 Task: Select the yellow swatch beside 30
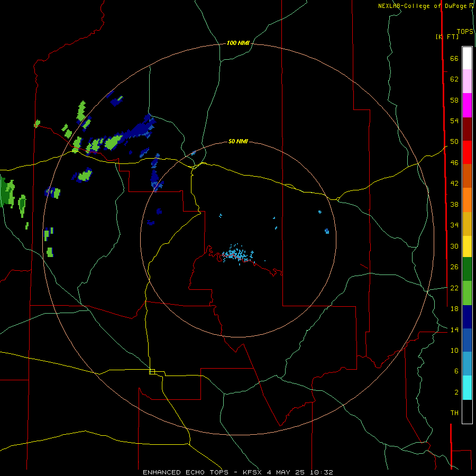467,246
